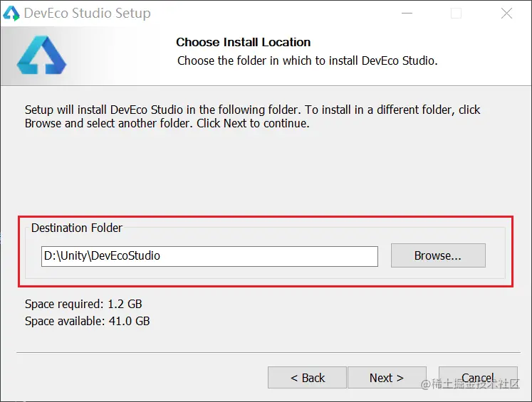Click the Destination Folder path field
The image size is (532, 402).
209,256
